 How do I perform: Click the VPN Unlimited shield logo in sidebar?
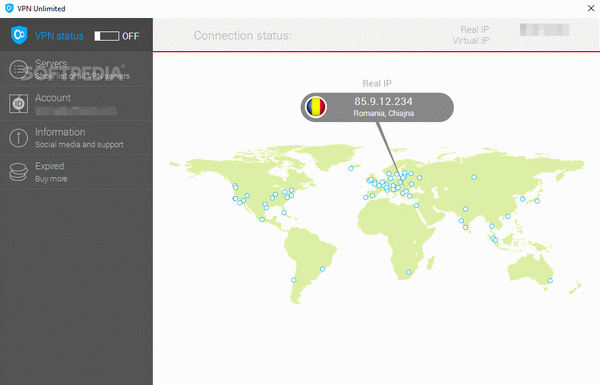[19, 35]
